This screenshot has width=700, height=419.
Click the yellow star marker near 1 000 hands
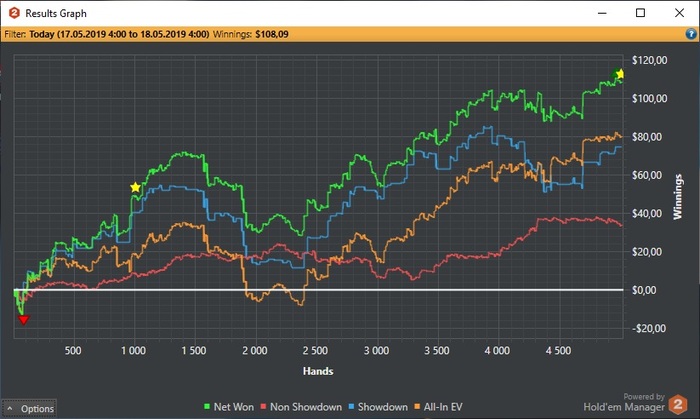[x=135, y=187]
